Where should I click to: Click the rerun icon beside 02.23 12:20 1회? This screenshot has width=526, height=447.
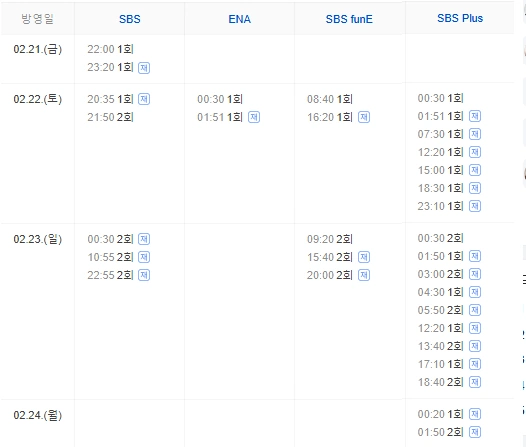pyautogui.click(x=475, y=328)
